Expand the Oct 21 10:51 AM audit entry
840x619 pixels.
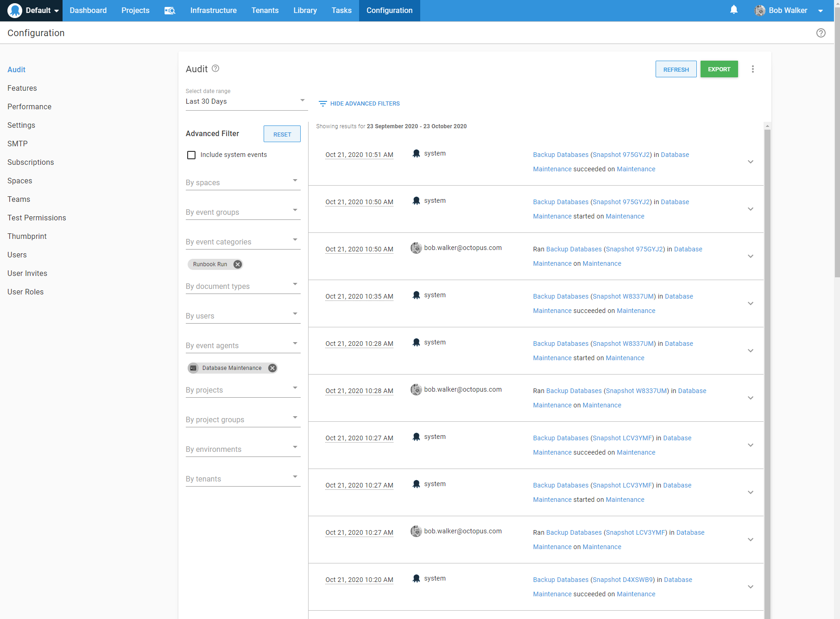[x=750, y=162]
